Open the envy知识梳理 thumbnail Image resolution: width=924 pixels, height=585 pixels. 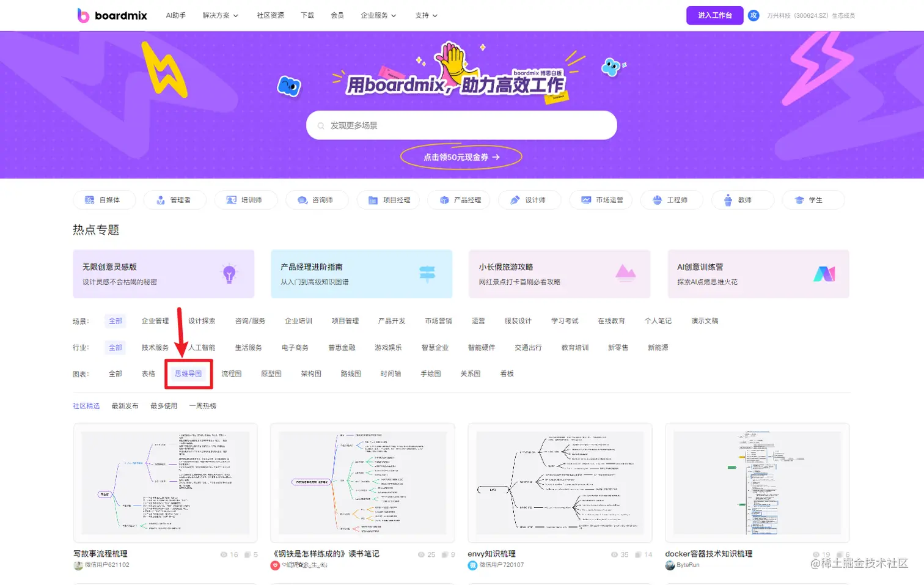[x=560, y=483]
